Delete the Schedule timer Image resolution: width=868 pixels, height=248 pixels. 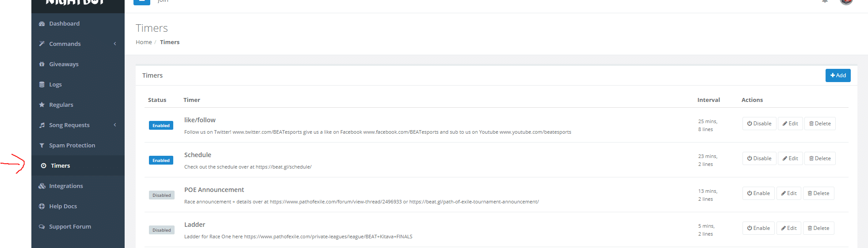(820, 158)
